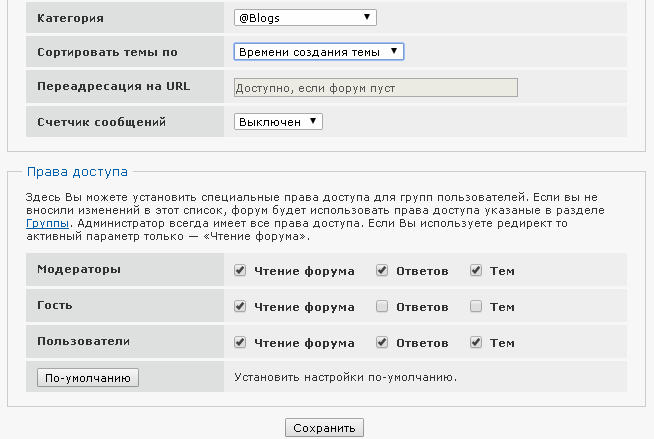Open the Счетчик сообщений dropdown
This screenshot has width=654, height=439.
(x=278, y=121)
